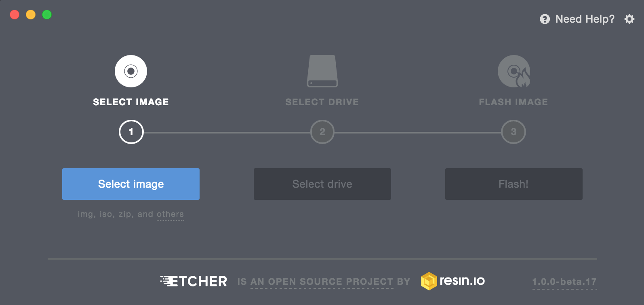Open the Need Help? link
The width and height of the screenshot is (644, 305).
coord(585,19)
